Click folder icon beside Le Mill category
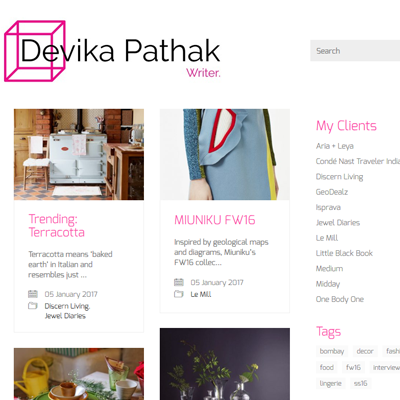Screen dimensions: 400x400 pos(179,294)
